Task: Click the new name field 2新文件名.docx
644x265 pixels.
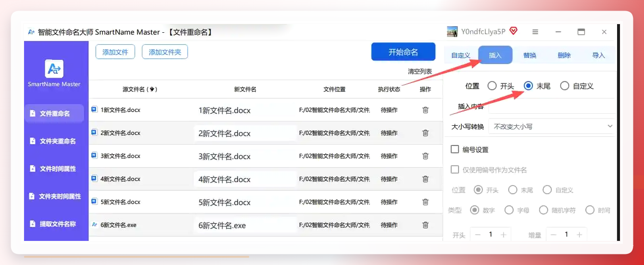Action: (245, 133)
